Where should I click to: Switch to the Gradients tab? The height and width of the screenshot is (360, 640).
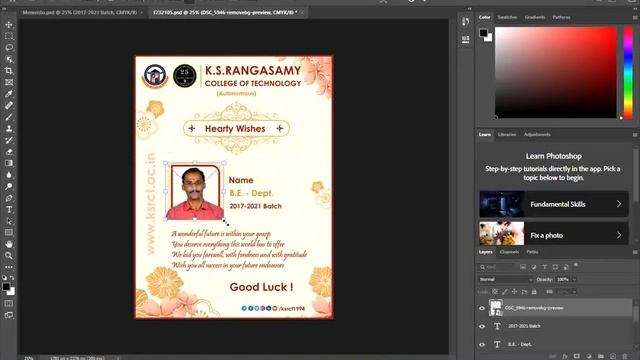click(x=535, y=17)
